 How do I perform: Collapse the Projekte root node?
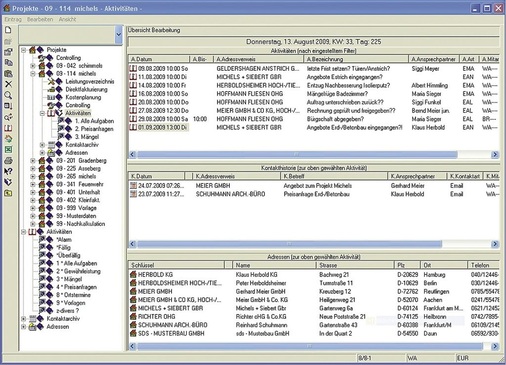point(24,50)
